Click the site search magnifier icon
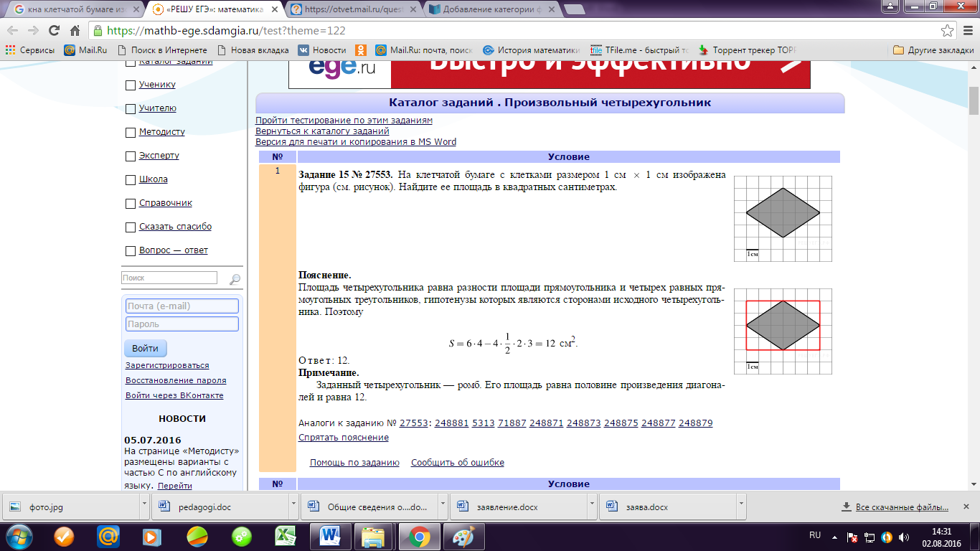The width and height of the screenshot is (980, 551). [x=235, y=278]
